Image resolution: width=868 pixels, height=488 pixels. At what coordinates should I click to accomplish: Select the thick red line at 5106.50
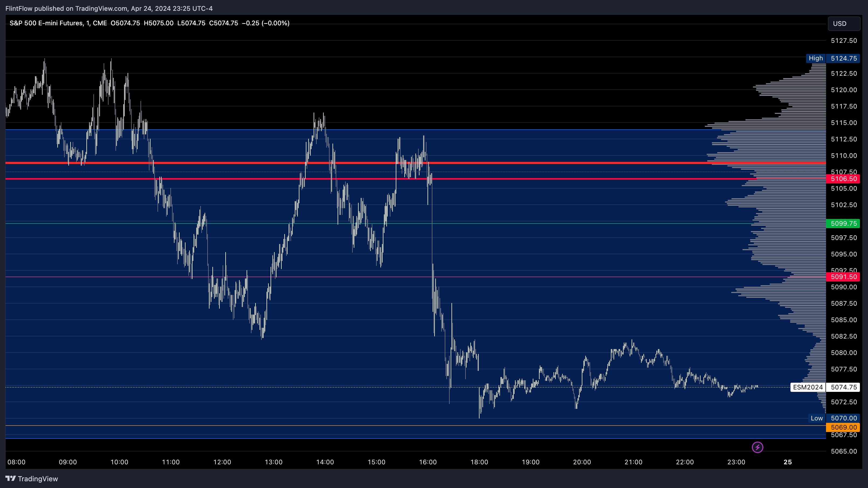click(415, 179)
